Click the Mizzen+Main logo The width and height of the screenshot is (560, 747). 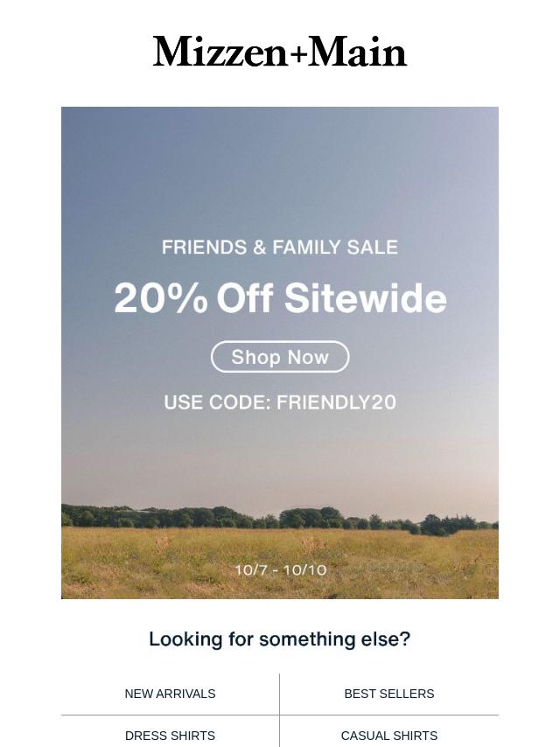[280, 52]
